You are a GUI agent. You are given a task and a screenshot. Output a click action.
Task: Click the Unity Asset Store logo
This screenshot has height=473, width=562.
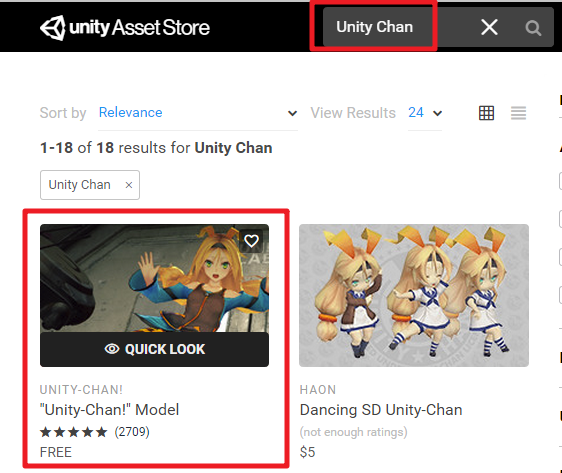[124, 28]
